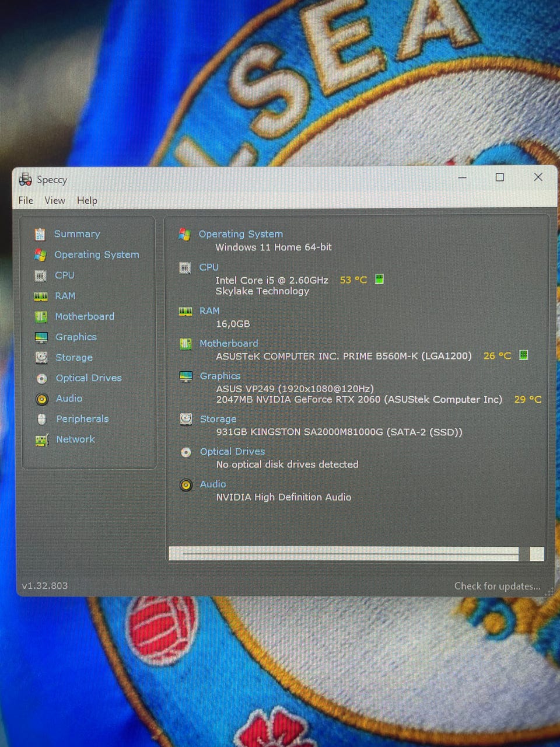Click the Operating System heading link in summary
560x747 pixels.
point(240,234)
